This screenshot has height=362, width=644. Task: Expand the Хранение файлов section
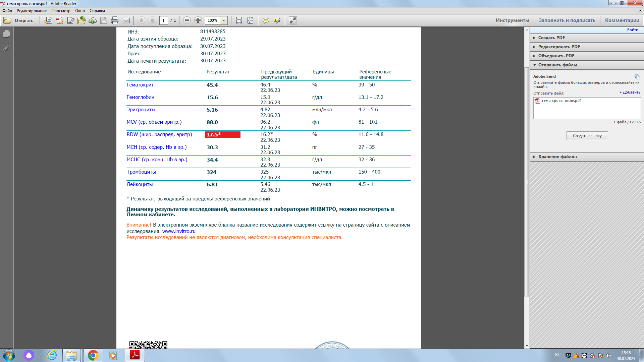pos(587,157)
